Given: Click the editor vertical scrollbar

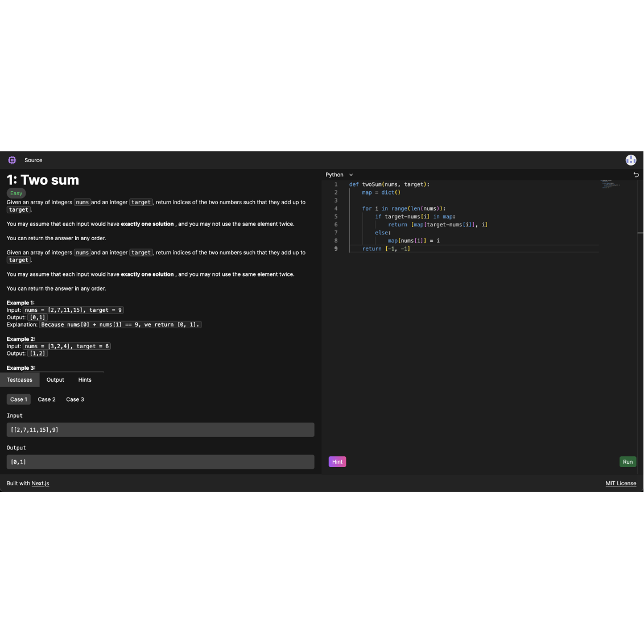Looking at the screenshot, I should coord(641,233).
